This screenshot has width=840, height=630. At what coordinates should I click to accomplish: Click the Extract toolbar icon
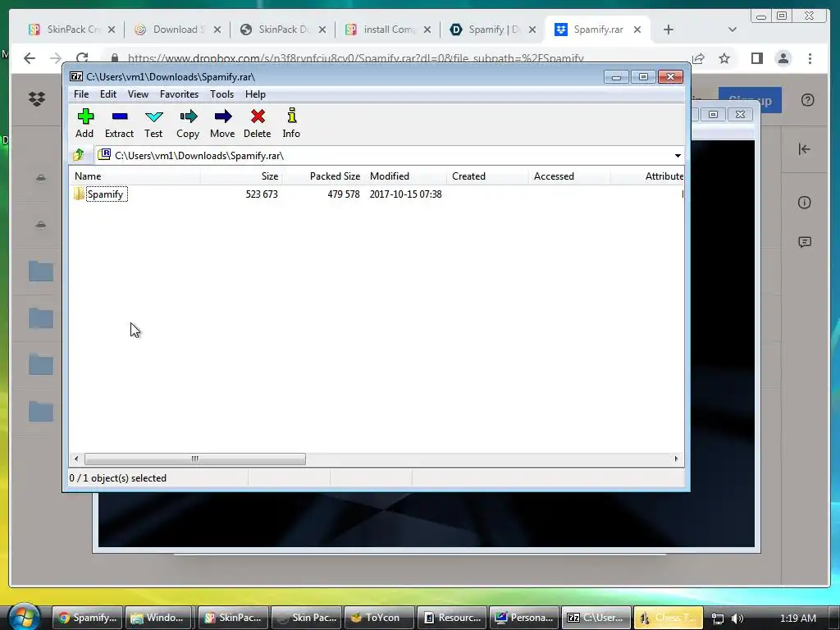pos(119,123)
